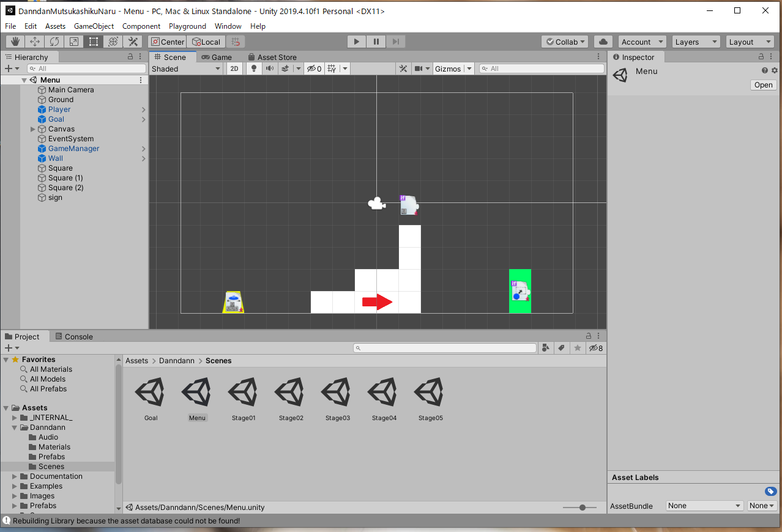Screen dimensions: 782x532
Task: Collapse the Danndann folder
Action: [15, 427]
